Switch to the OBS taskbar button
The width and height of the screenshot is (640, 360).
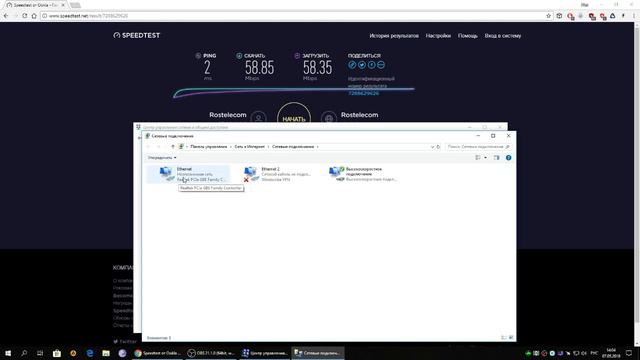click(211, 353)
